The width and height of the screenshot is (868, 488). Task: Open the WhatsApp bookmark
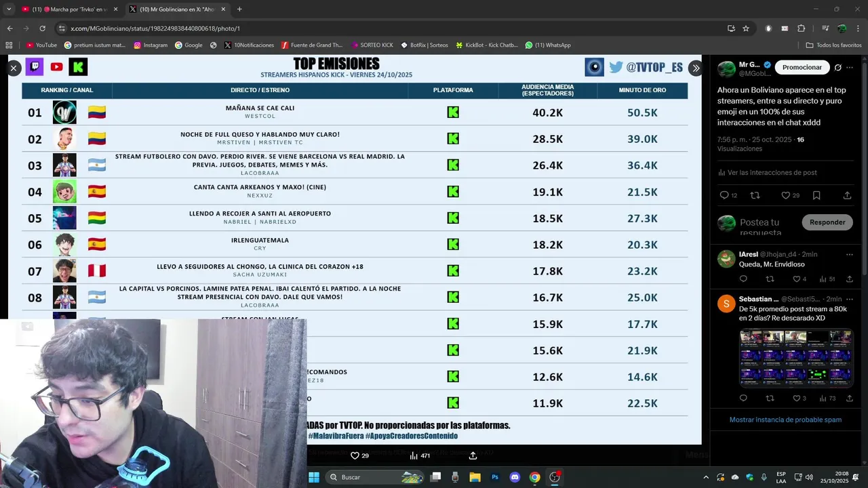click(548, 45)
